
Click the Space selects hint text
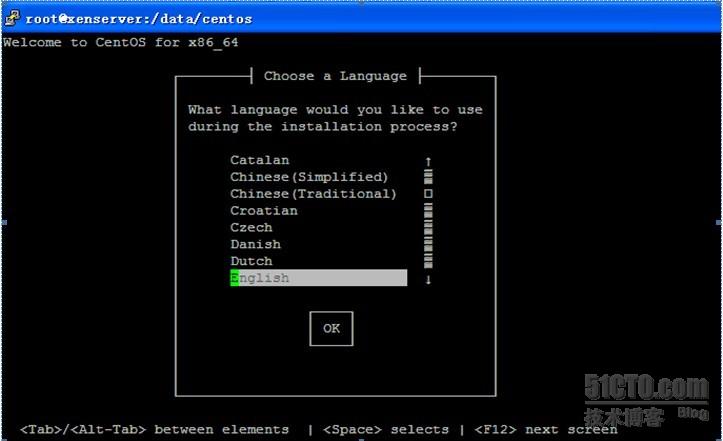click(x=385, y=429)
